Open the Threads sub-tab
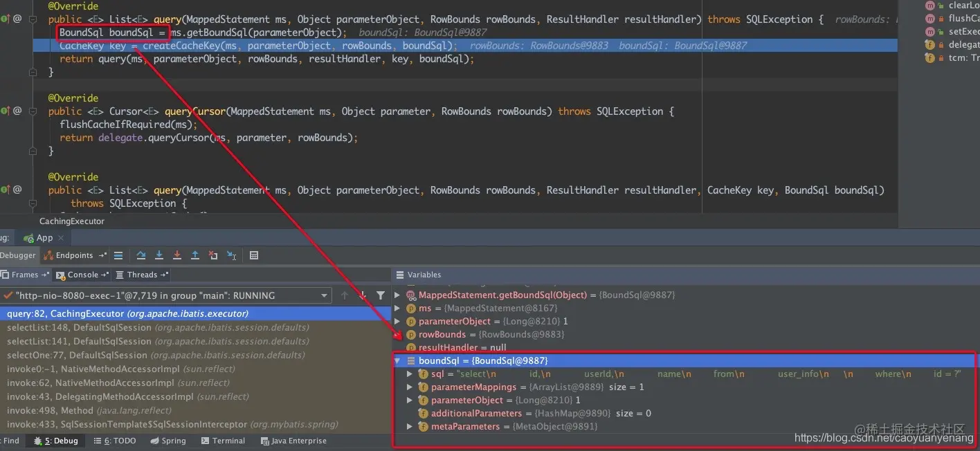This screenshot has height=451, width=980. click(x=143, y=275)
